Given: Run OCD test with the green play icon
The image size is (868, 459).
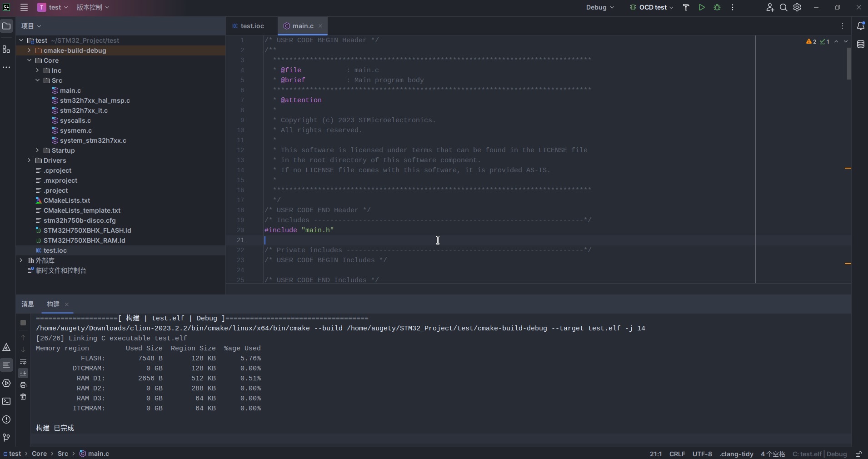Looking at the screenshot, I should (702, 7).
